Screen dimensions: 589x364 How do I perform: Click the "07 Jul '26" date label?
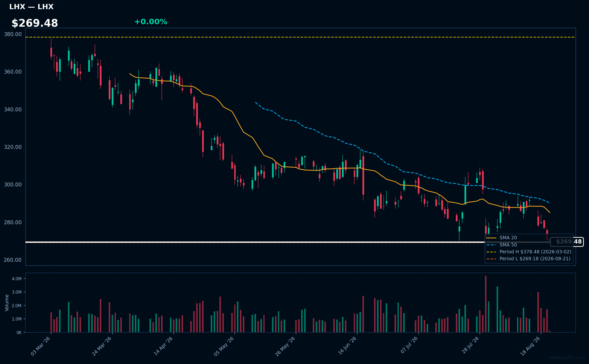pyautogui.click(x=409, y=345)
